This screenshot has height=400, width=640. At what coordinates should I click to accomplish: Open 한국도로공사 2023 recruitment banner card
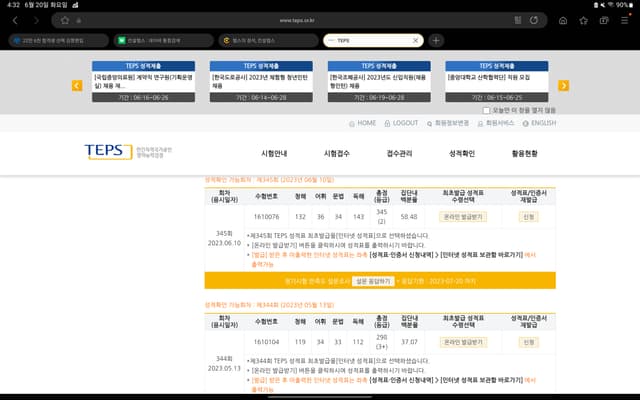[261, 82]
